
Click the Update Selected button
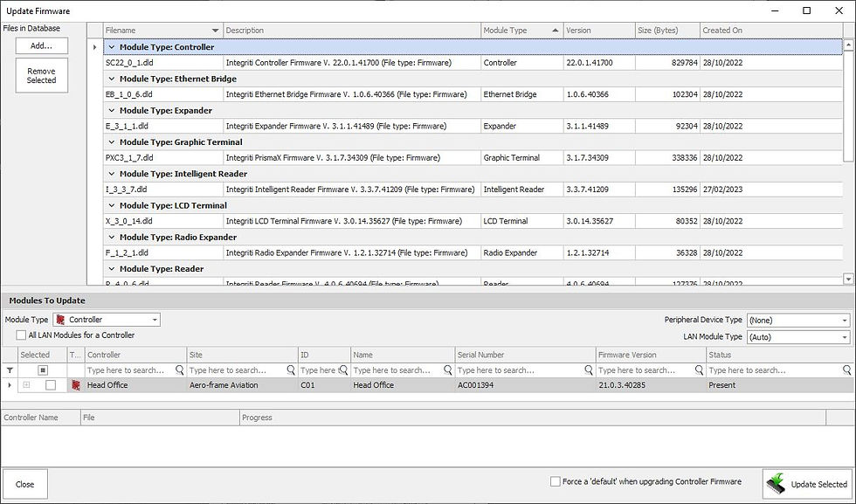808,484
